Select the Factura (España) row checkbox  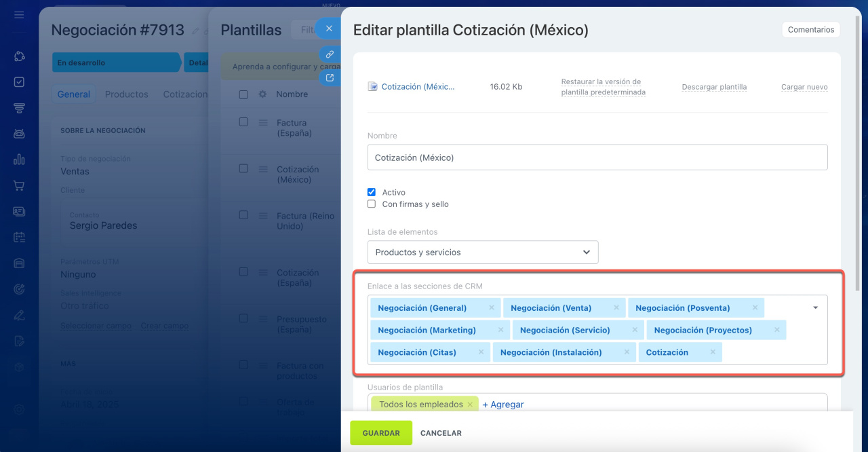coord(243,122)
